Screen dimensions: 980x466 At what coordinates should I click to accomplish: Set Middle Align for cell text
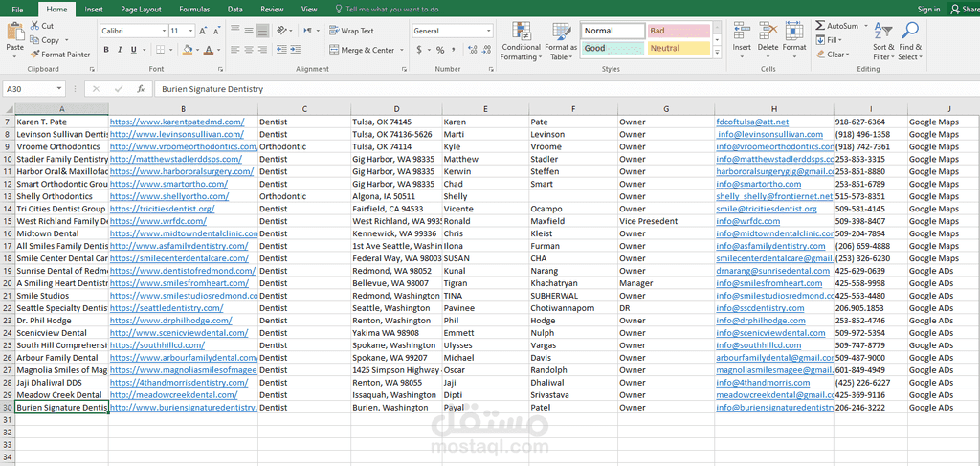click(x=249, y=30)
